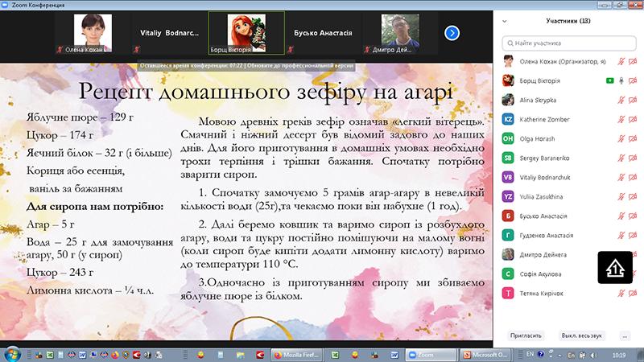Click video icon for Yuliia Zasukhina
The height and width of the screenshot is (362, 644).
pyautogui.click(x=633, y=196)
